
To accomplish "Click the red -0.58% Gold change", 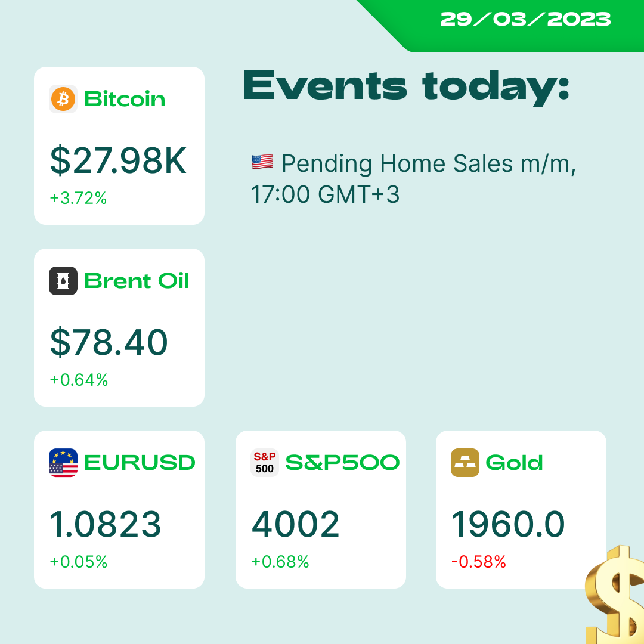I will coord(478,562).
